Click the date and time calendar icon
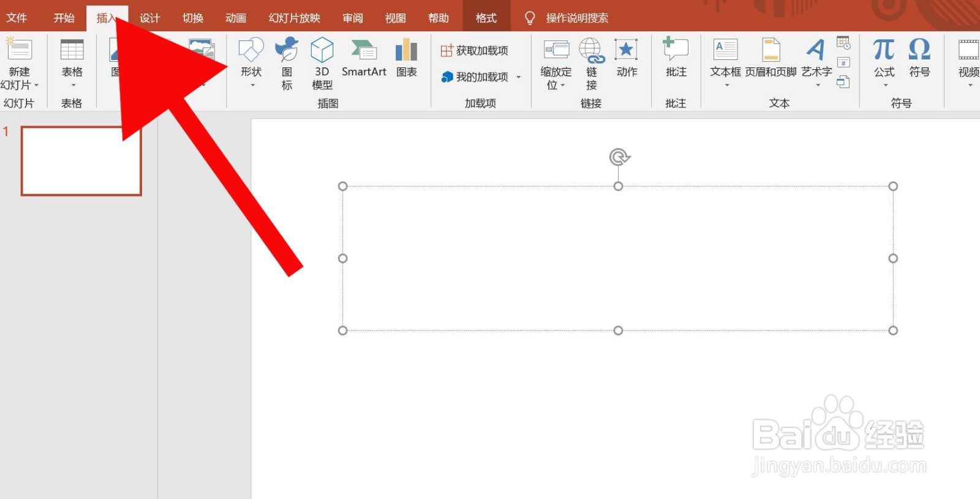 click(843, 43)
